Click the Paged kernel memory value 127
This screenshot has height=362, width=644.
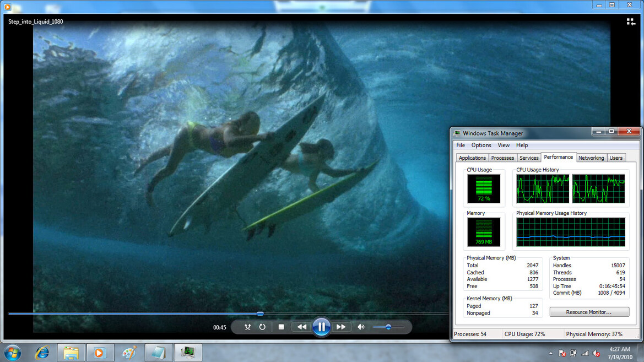(x=533, y=306)
